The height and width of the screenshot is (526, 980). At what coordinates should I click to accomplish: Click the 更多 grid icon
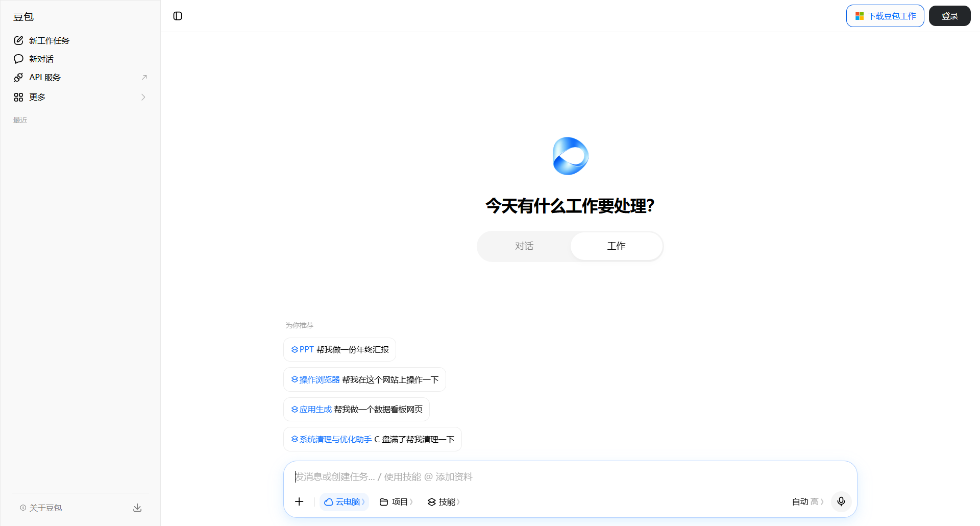coord(18,97)
